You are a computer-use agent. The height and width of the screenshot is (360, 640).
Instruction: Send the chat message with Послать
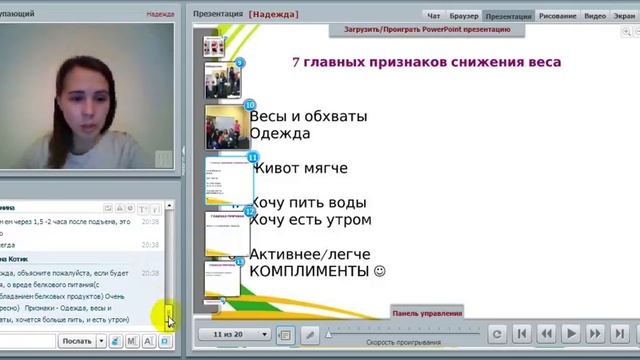77,341
